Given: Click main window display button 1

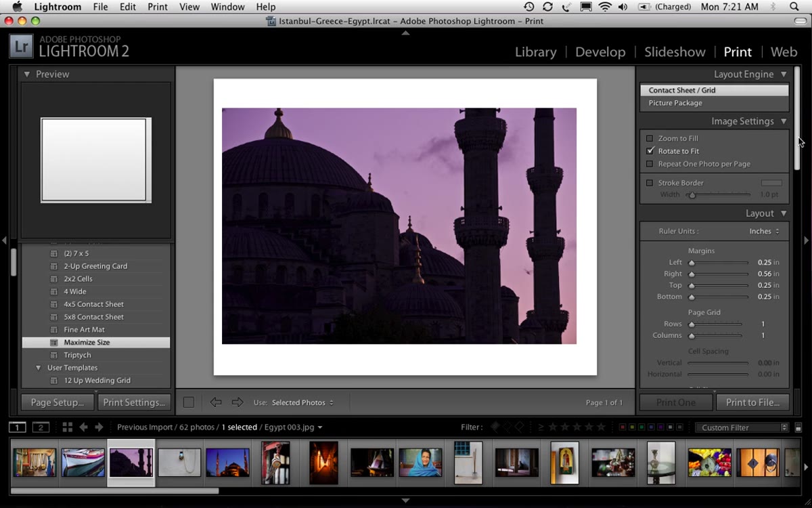Looking at the screenshot, I should click(x=18, y=427).
